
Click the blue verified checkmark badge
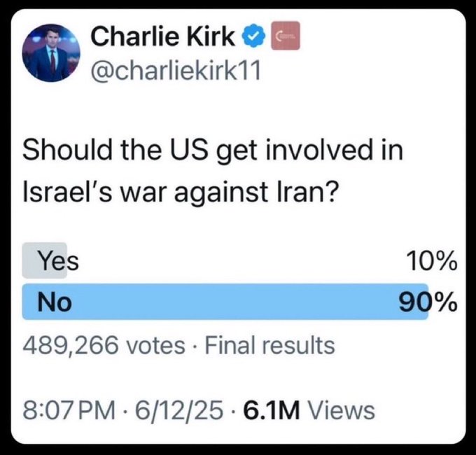coord(253,36)
